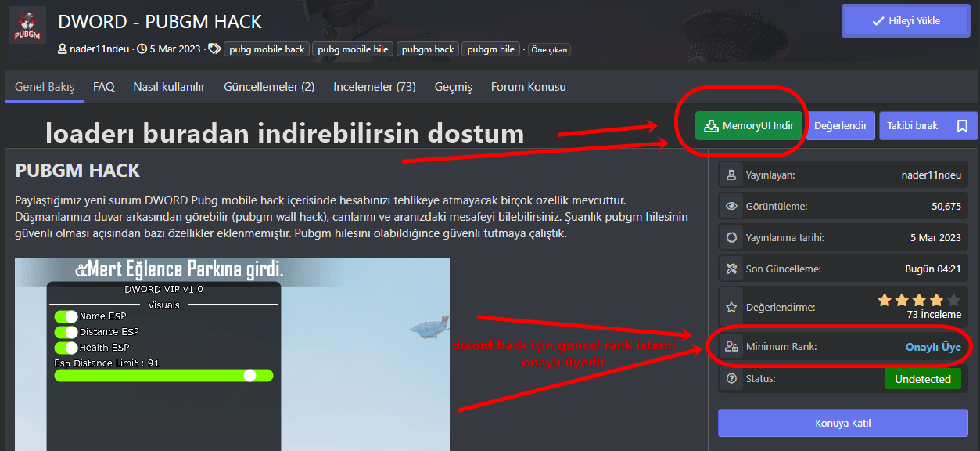This screenshot has width=980, height=451.
Task: Click the bookmark icon button
Action: [x=962, y=125]
